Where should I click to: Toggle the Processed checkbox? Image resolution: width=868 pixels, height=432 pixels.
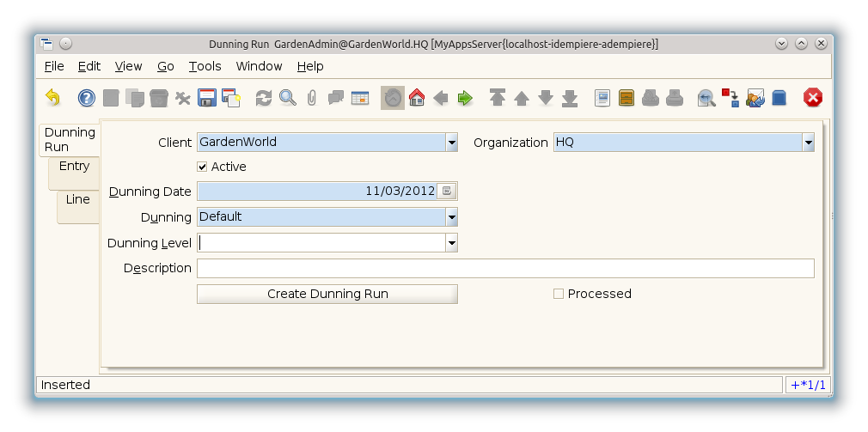point(559,294)
